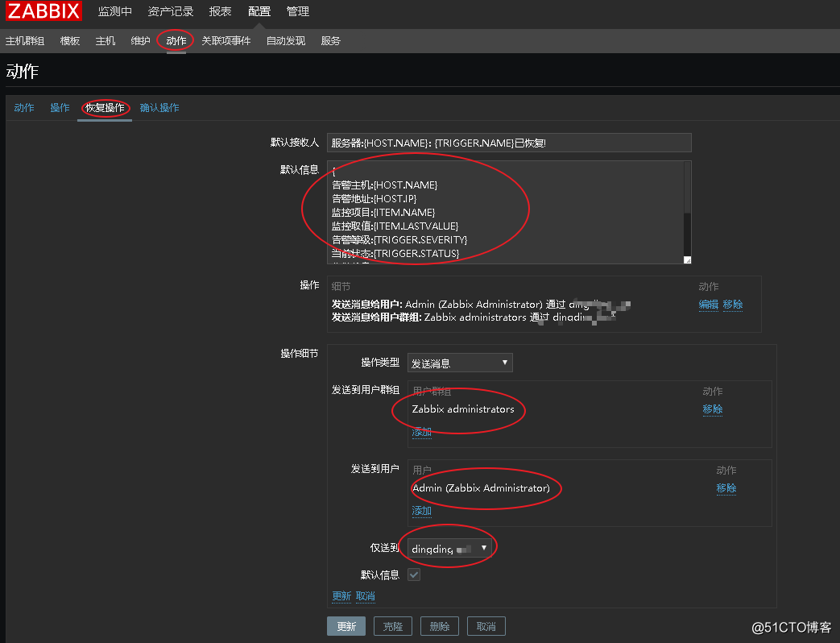The width and height of the screenshot is (840, 643).
Task: Remove Zabbix administrators user group
Action: tap(713, 409)
